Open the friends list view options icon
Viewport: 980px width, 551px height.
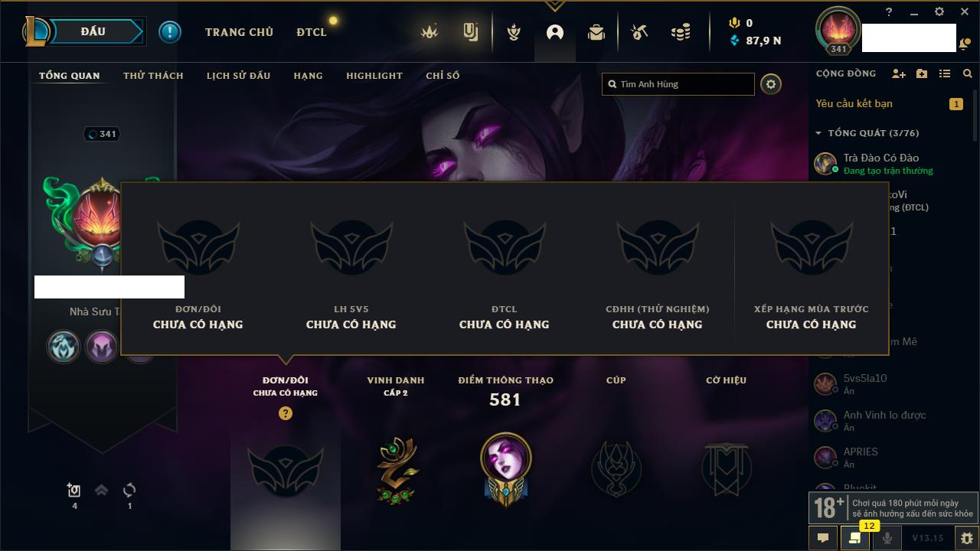(945, 73)
